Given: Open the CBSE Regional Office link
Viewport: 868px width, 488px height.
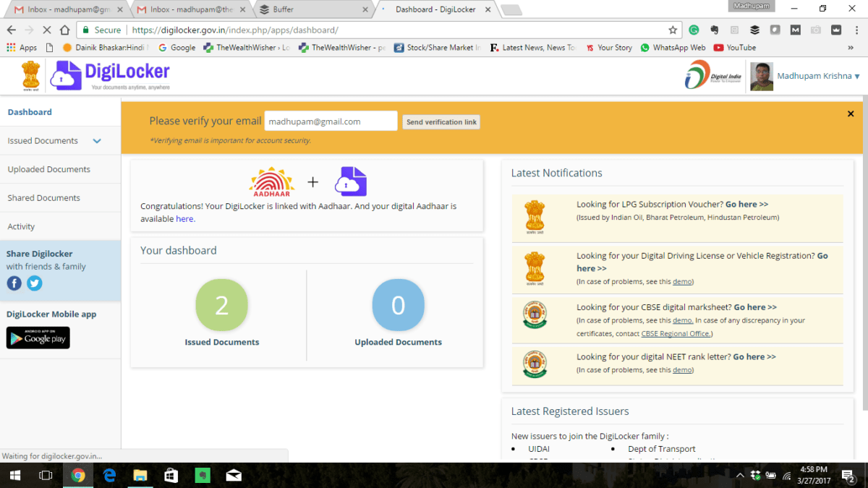Looking at the screenshot, I should point(676,333).
